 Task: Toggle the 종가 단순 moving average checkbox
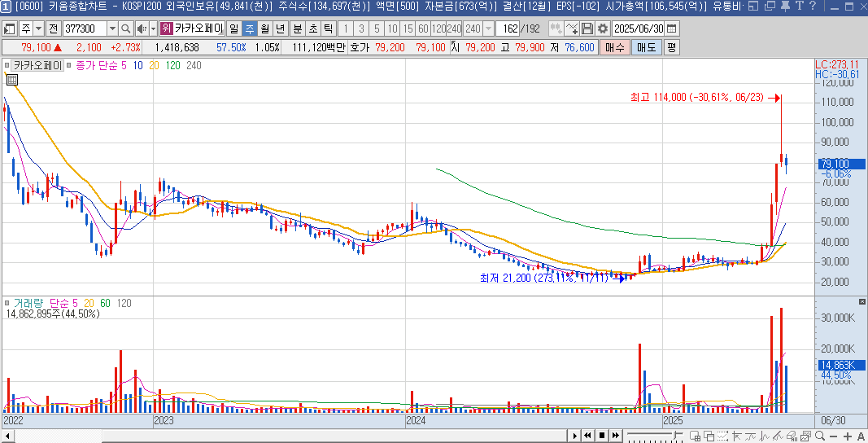(x=68, y=65)
